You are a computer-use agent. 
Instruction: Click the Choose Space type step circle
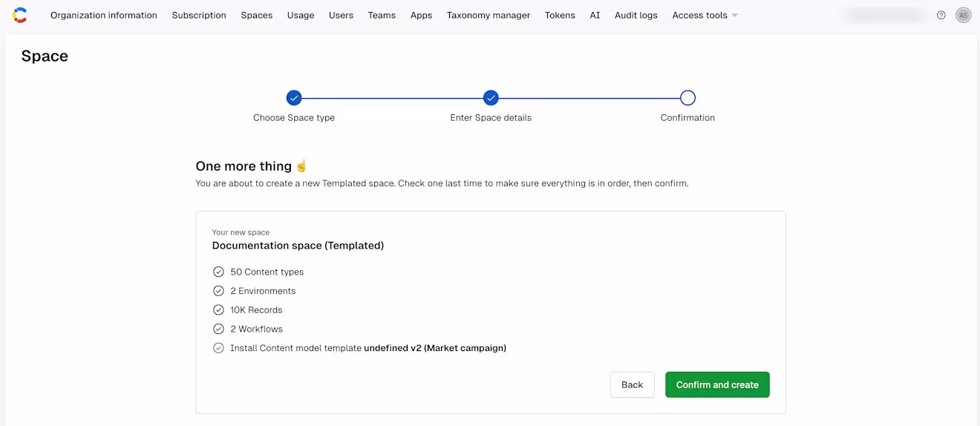(x=294, y=97)
